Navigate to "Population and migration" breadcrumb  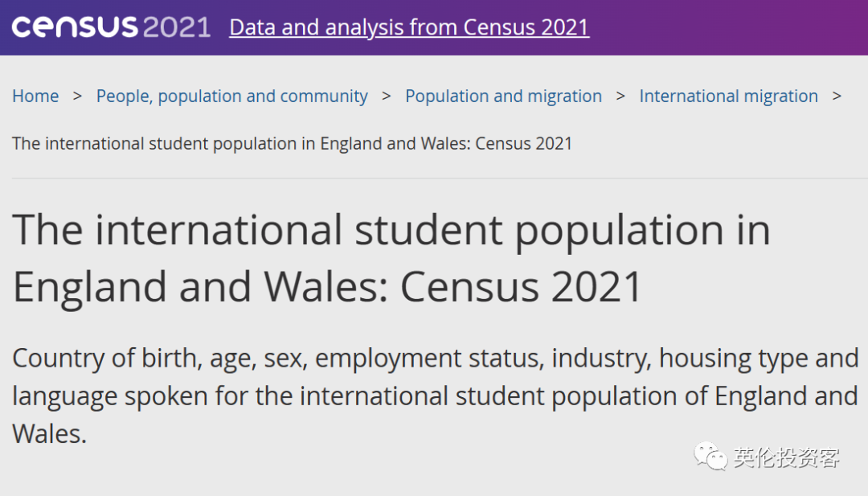503,96
